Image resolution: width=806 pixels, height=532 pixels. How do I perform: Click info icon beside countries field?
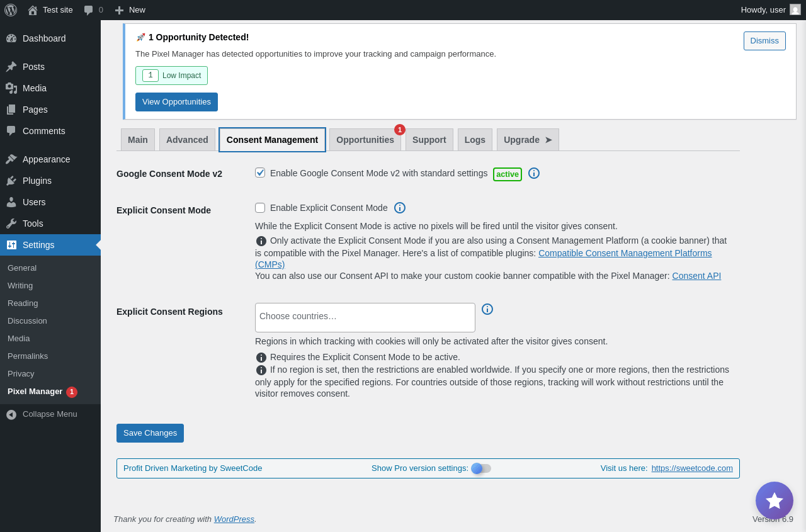pos(487,309)
